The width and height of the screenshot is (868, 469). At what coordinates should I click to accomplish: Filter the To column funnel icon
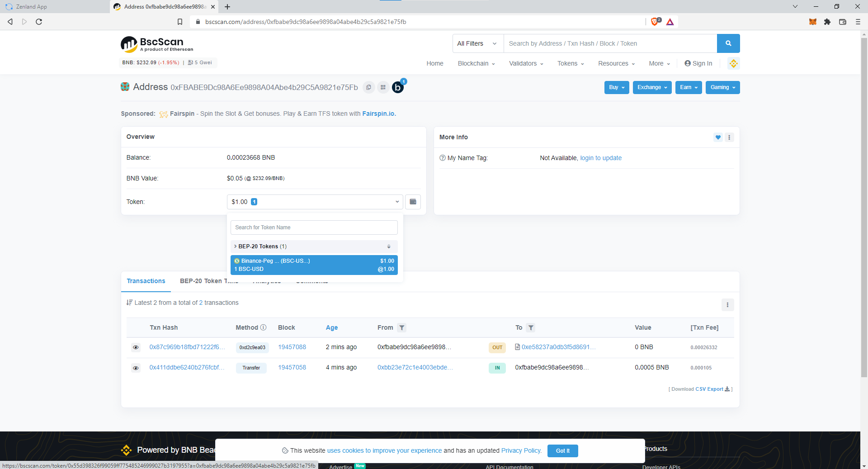(531, 327)
